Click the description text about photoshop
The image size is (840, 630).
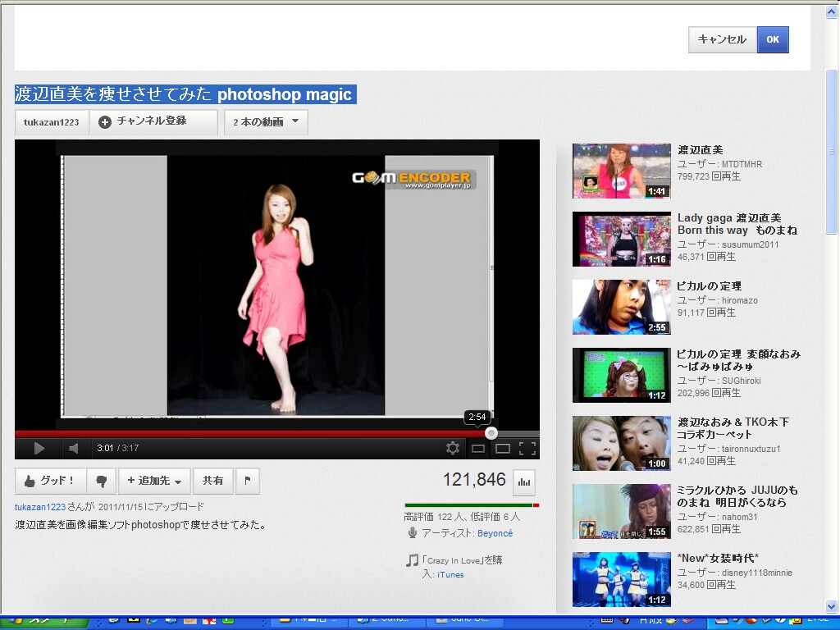click(141, 525)
